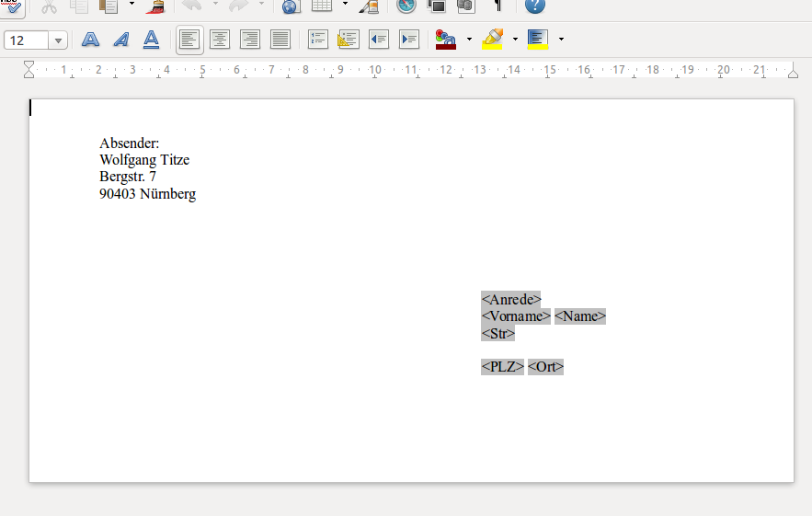Viewport: 812px width, 516px height.
Task: Select Center Horizontally alignment
Action: [220, 40]
